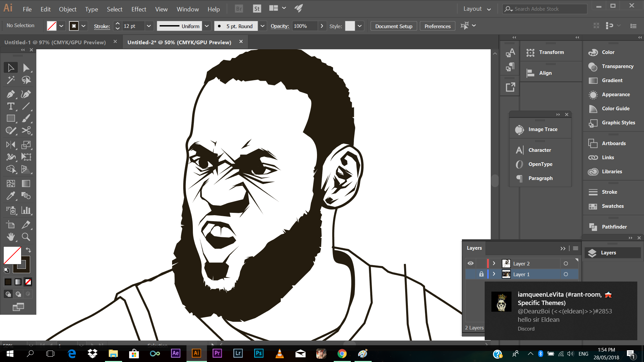Select the Rectangle tool
Screen dimensions: 644x362
point(11,118)
